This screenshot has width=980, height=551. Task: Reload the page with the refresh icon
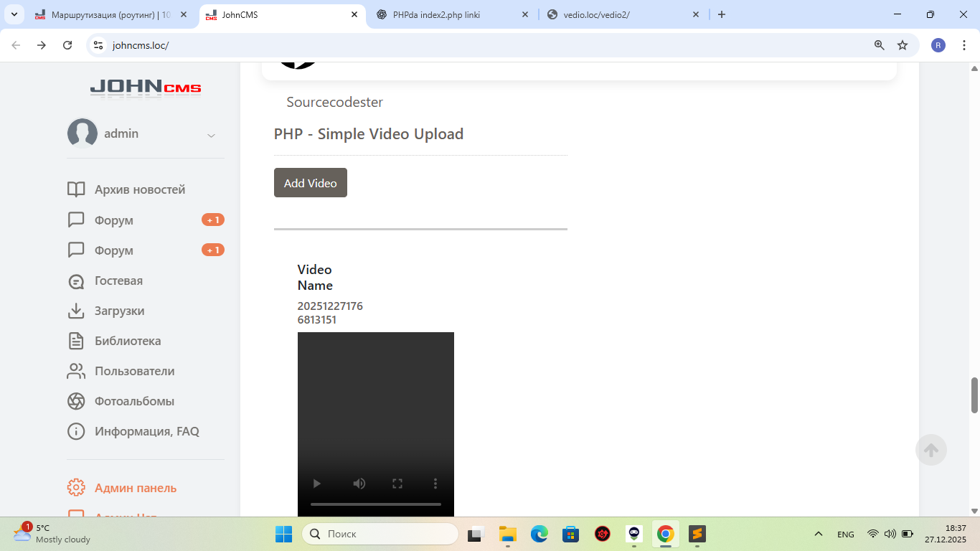click(x=67, y=45)
